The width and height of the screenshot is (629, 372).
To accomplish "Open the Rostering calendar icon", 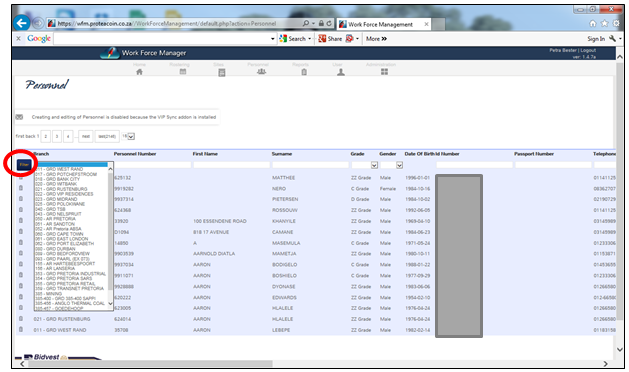I will pos(183,71).
